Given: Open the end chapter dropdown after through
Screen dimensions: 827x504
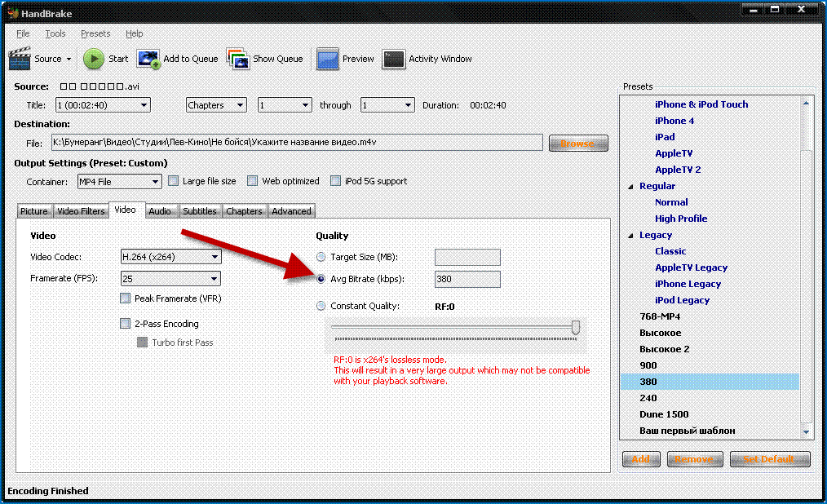Looking at the screenshot, I should tap(387, 105).
